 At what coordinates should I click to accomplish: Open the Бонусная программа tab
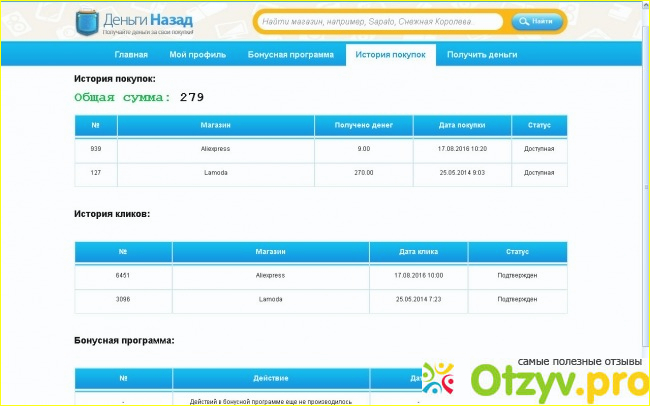click(x=291, y=55)
